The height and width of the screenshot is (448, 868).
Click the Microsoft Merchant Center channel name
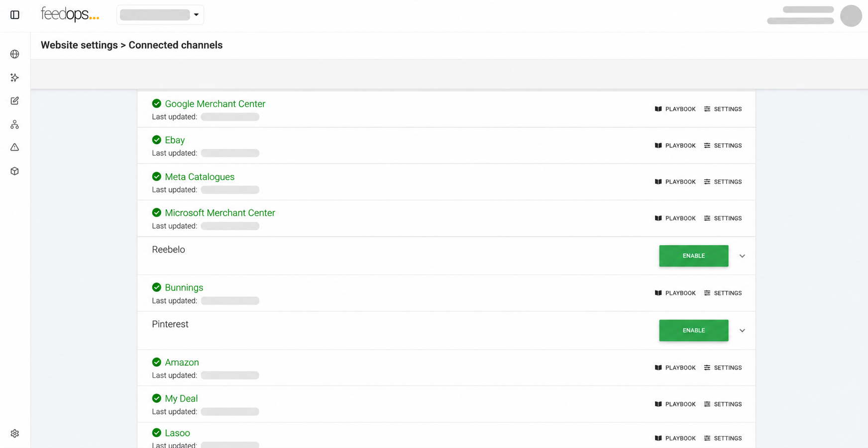click(x=220, y=213)
